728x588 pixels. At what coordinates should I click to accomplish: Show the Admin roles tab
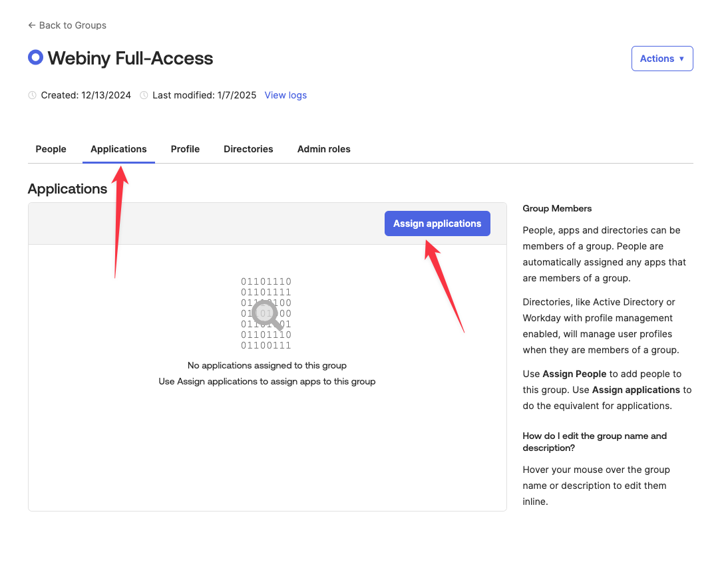(x=323, y=149)
